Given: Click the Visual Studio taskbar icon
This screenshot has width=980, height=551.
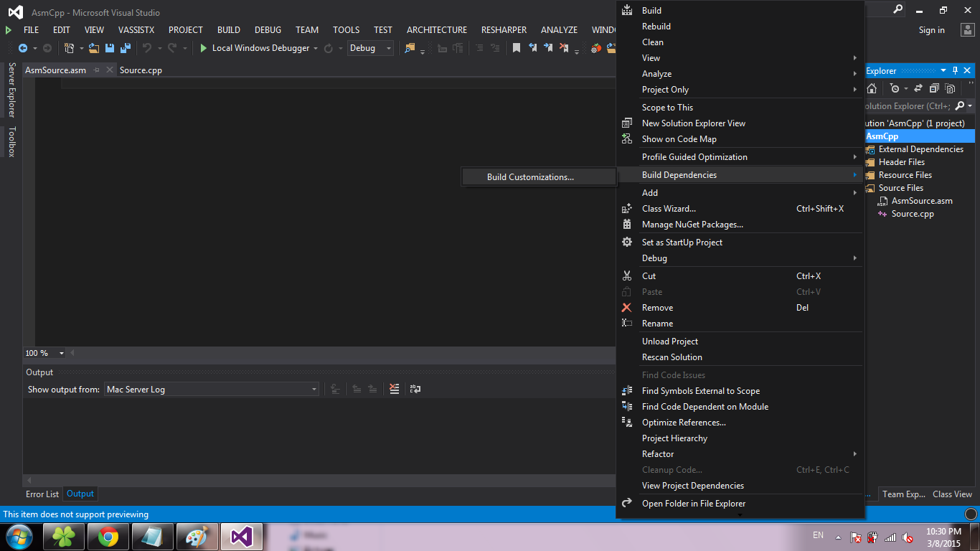Looking at the screenshot, I should pos(241,537).
